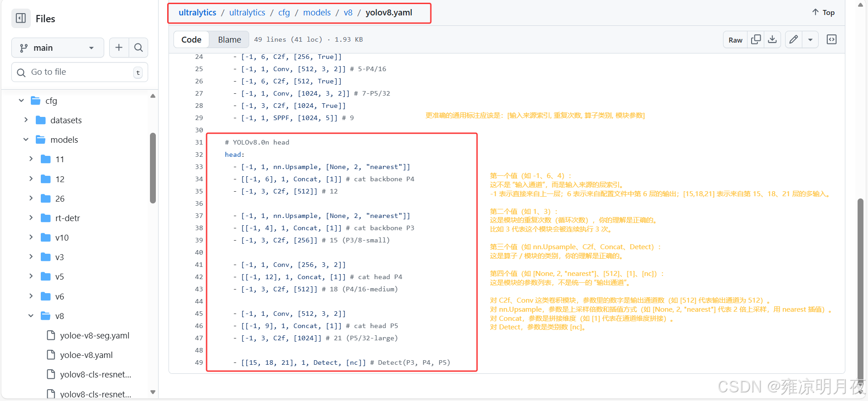
Task: Click the file tree scrollbar thumb
Action: 153,168
